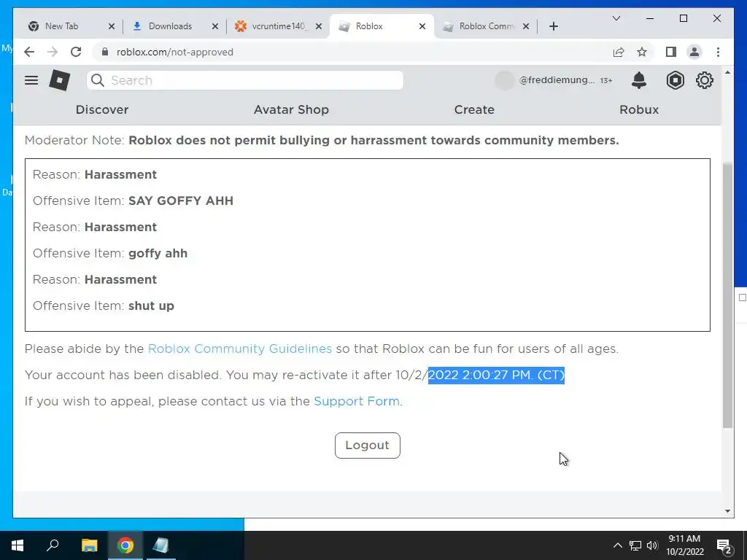Click the profile avatar next to @freddiemung
Screen dimensions: 747x560
click(505, 80)
